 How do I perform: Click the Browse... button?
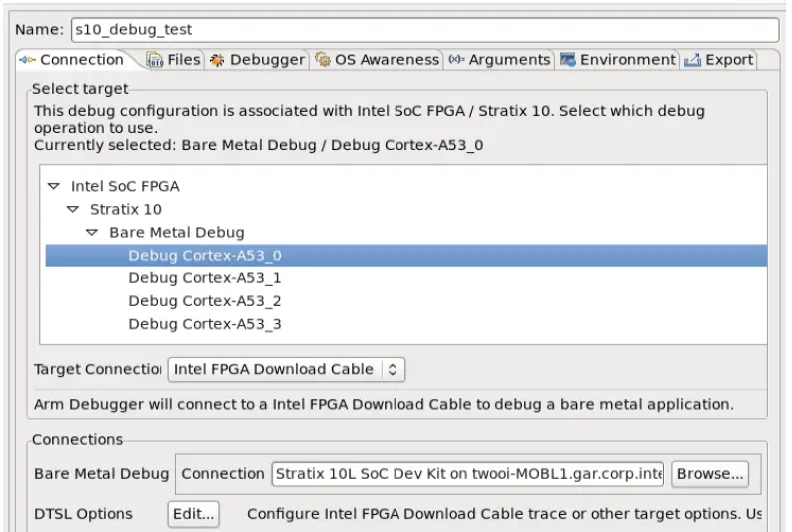click(710, 474)
